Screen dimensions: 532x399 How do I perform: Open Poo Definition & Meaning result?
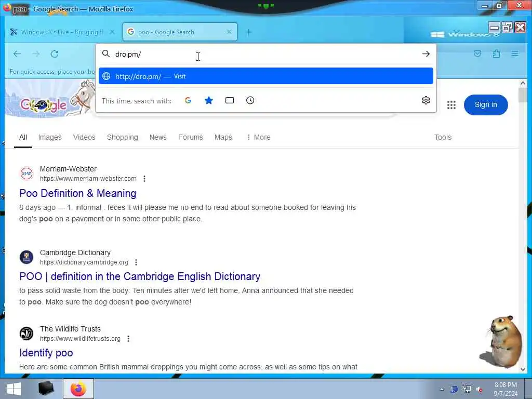point(78,193)
